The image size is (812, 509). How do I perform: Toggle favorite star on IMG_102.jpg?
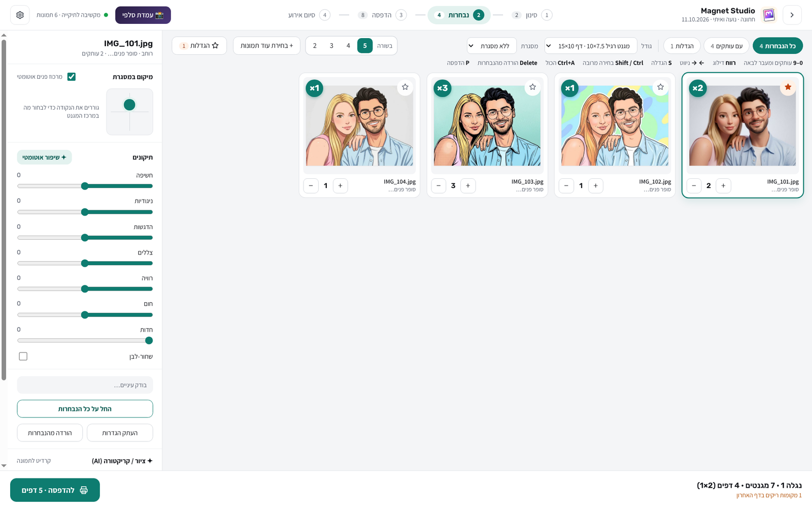tap(660, 87)
